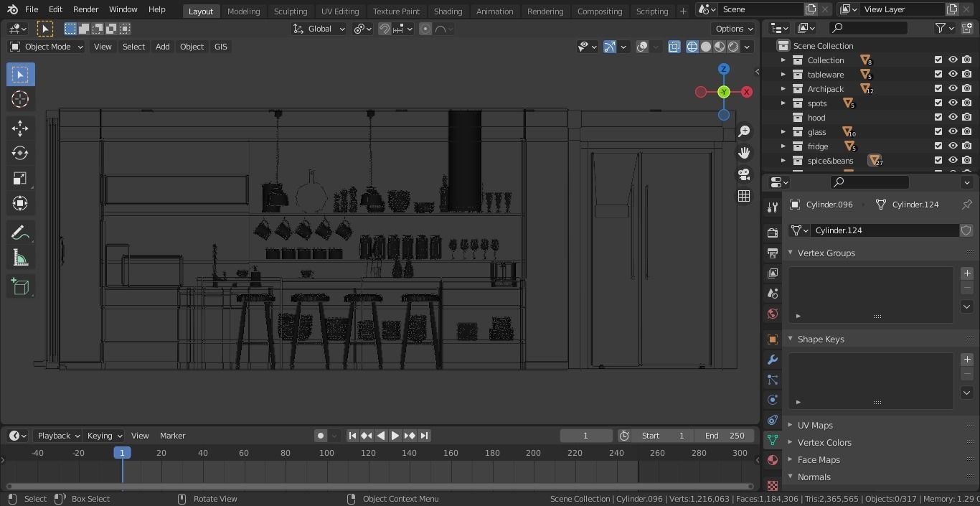Select the Rotate tool
Viewport: 980px width, 506px height.
pos(20,153)
